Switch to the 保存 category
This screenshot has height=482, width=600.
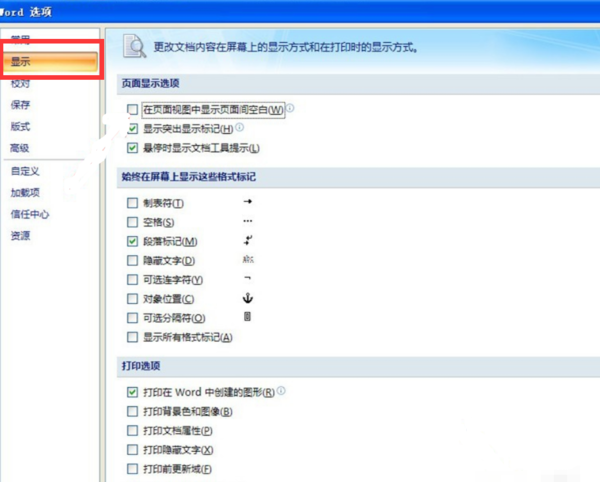pos(20,104)
